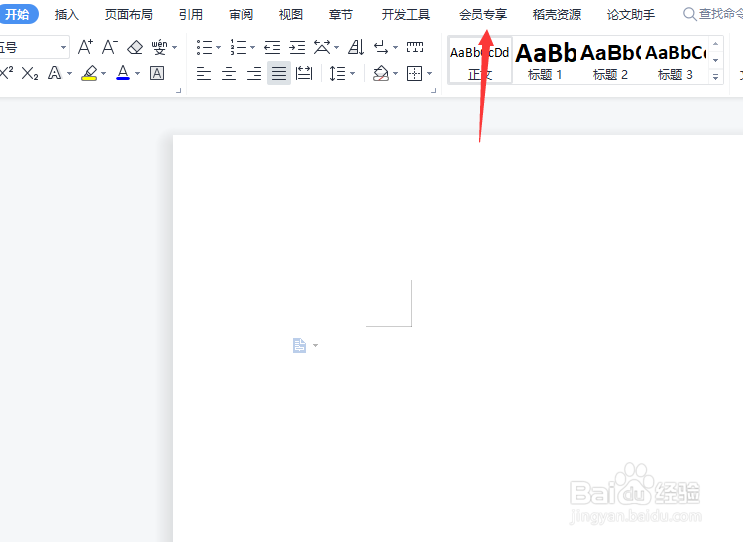
Task: Expand borders options arrow
Action: [430, 73]
